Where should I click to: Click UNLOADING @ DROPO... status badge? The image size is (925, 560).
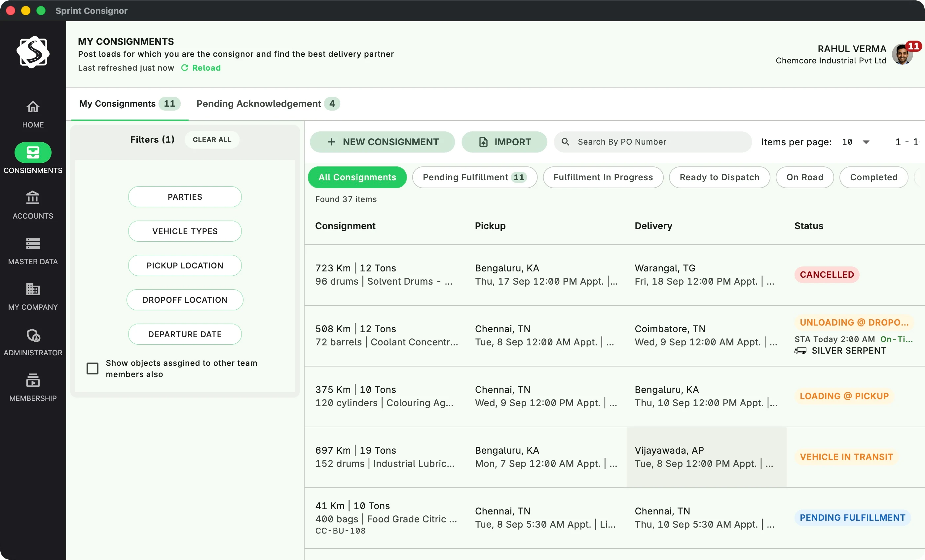pyautogui.click(x=854, y=322)
